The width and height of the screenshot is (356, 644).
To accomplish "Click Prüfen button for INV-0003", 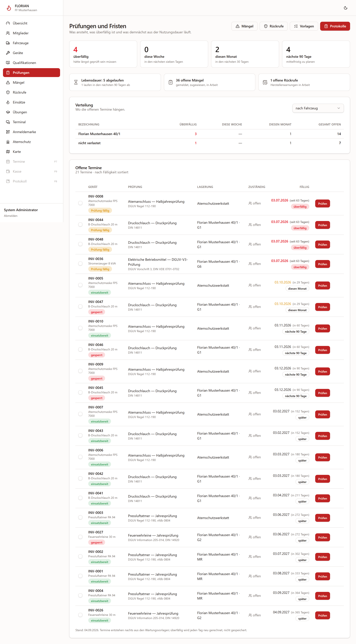I will 323,518.
